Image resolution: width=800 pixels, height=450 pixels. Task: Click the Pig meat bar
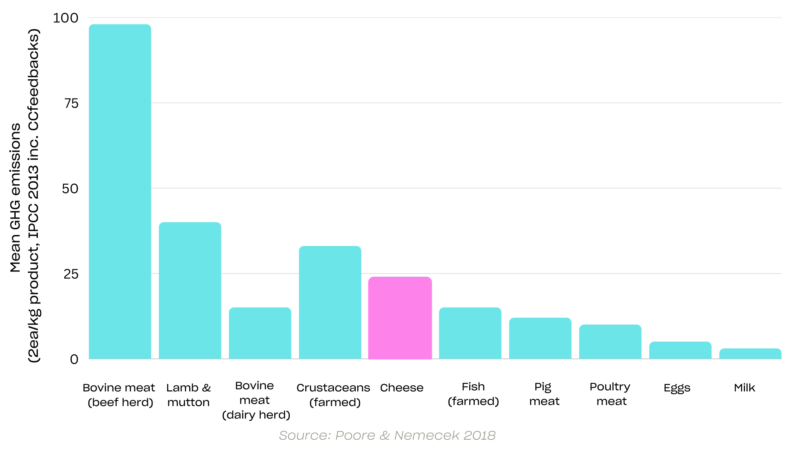[x=540, y=338]
